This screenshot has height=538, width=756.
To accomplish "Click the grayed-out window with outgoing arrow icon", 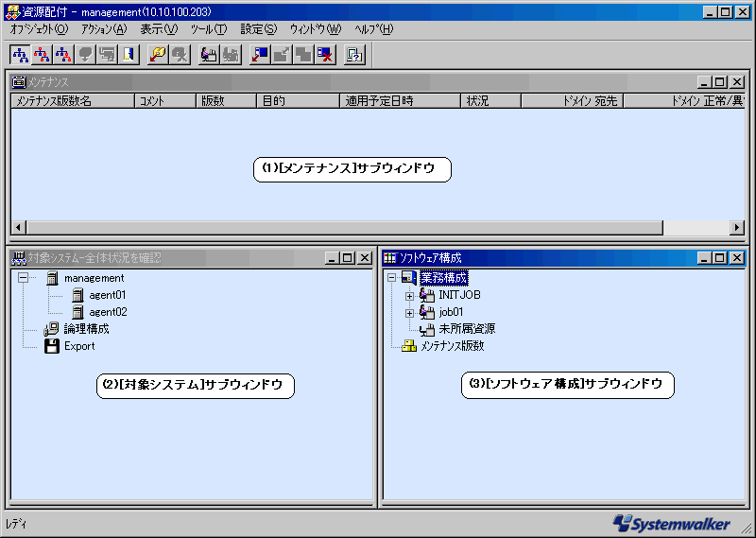I will pos(282,55).
